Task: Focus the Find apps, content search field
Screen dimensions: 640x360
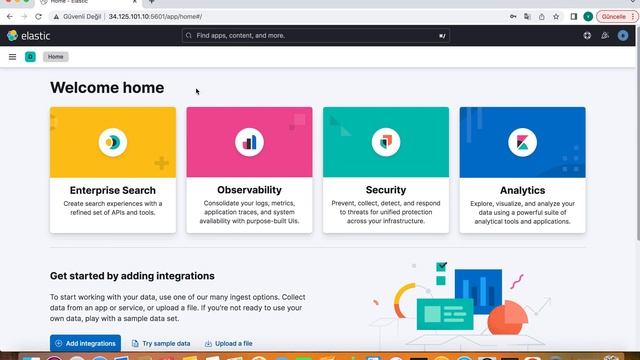Action: (x=316, y=36)
